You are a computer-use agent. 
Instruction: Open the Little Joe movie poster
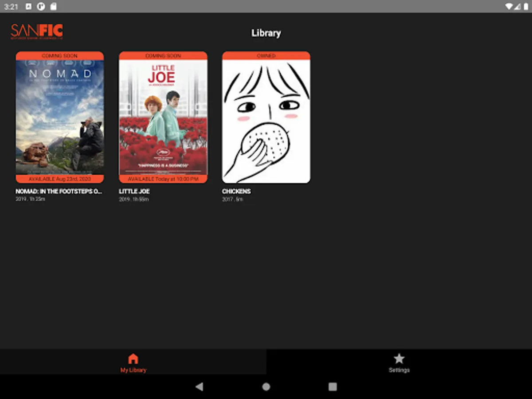(x=163, y=117)
